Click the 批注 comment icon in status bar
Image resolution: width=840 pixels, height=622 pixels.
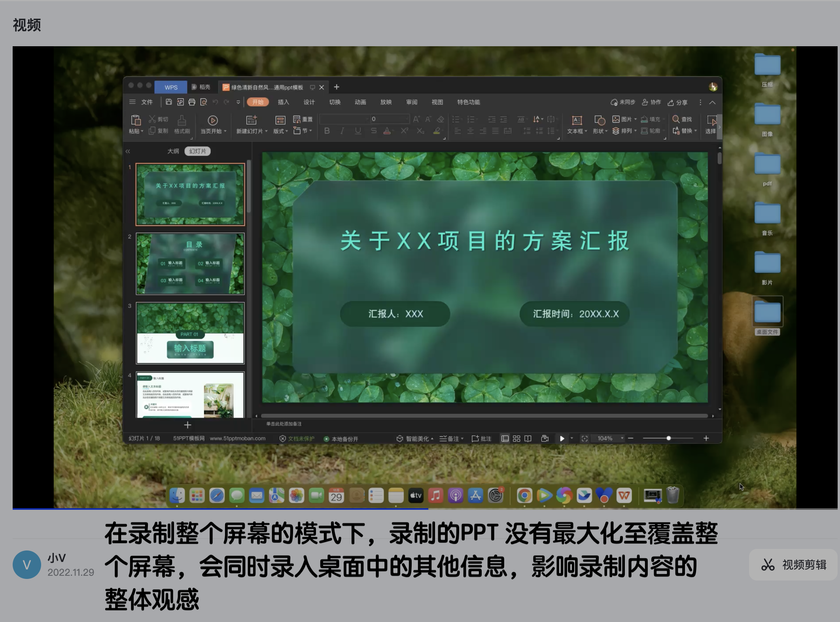coord(481,438)
